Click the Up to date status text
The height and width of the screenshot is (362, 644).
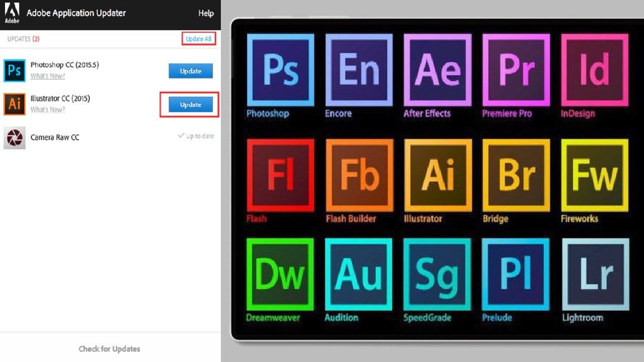pyautogui.click(x=196, y=136)
